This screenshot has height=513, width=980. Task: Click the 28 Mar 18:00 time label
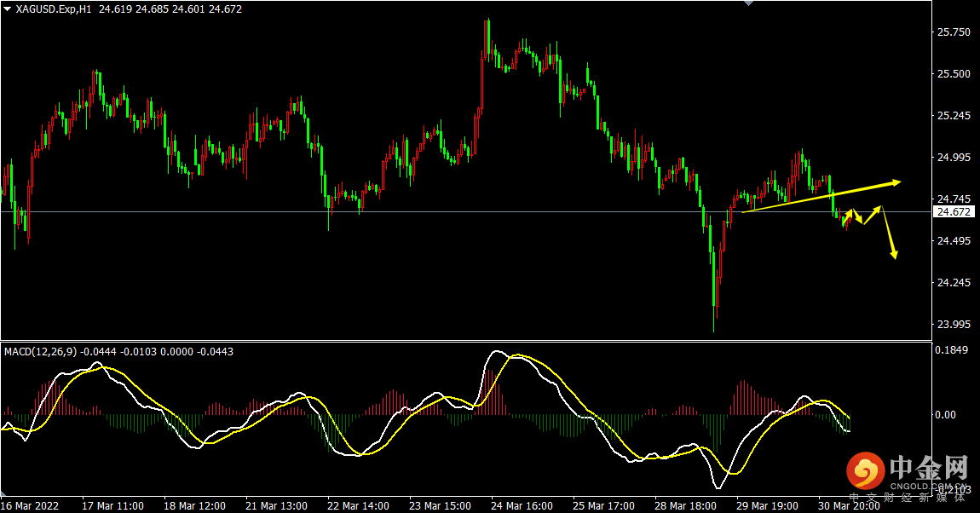tap(686, 505)
